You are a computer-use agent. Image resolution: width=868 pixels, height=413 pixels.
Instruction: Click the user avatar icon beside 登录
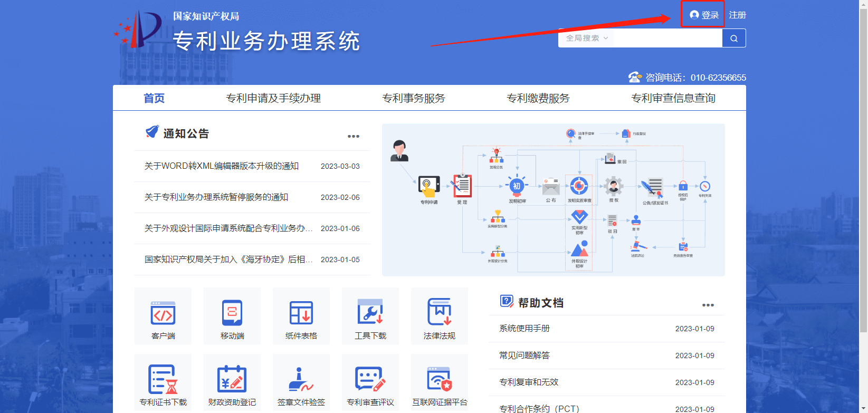[694, 15]
